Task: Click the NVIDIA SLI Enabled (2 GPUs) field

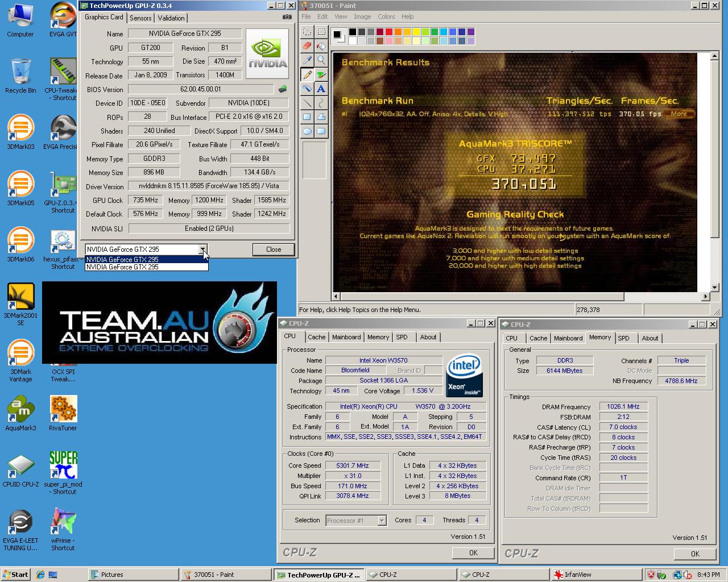Action: [209, 228]
